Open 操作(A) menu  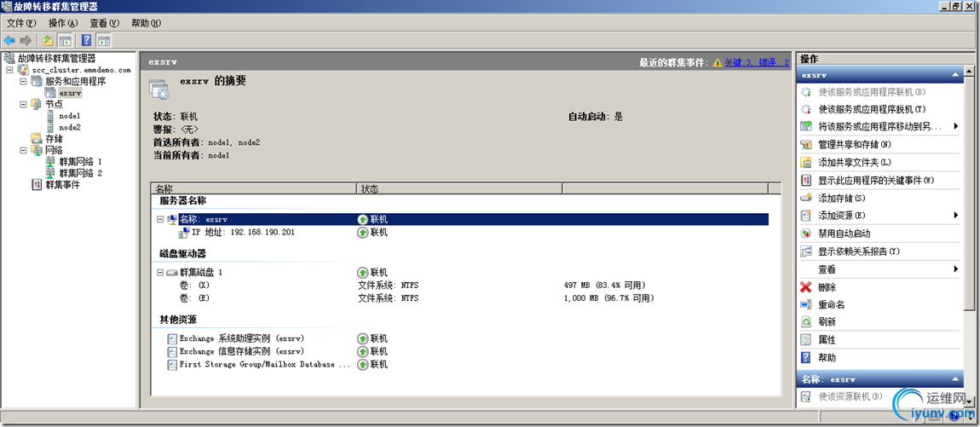tap(63, 23)
